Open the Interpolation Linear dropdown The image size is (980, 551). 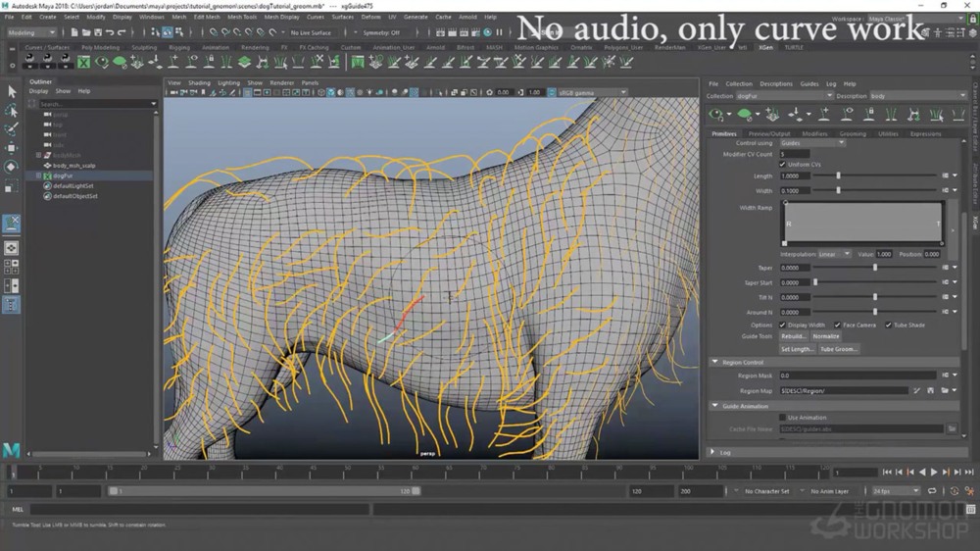tap(834, 254)
